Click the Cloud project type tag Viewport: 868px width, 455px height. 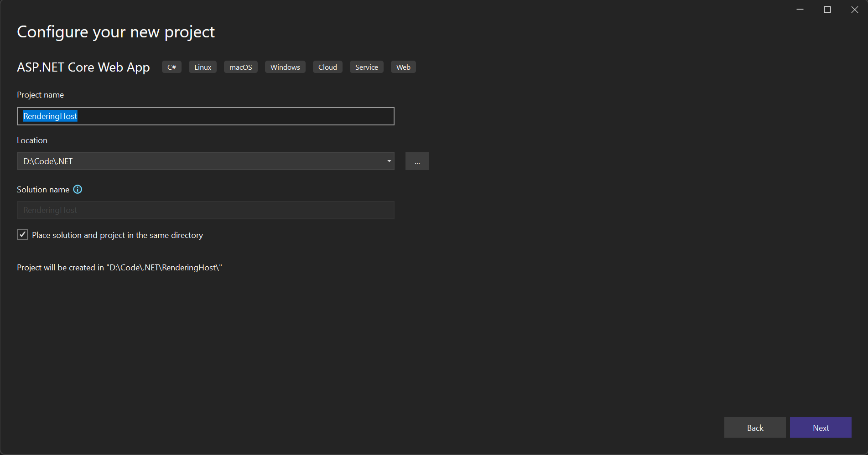click(327, 67)
